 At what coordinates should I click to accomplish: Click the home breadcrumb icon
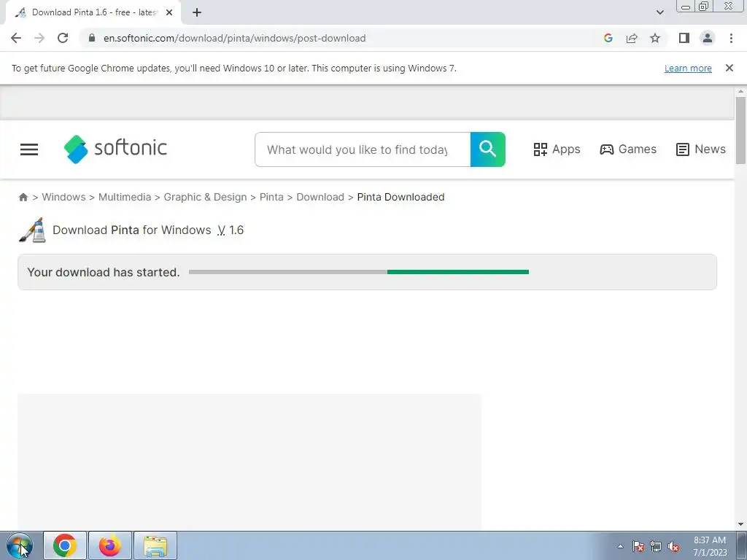click(x=23, y=197)
